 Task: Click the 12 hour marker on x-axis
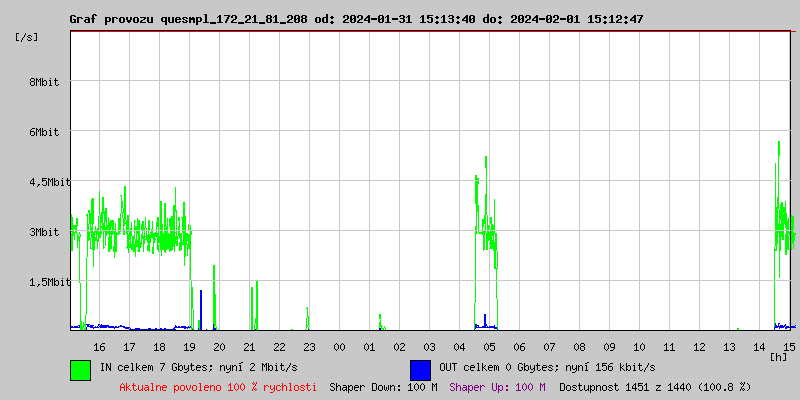(699, 346)
